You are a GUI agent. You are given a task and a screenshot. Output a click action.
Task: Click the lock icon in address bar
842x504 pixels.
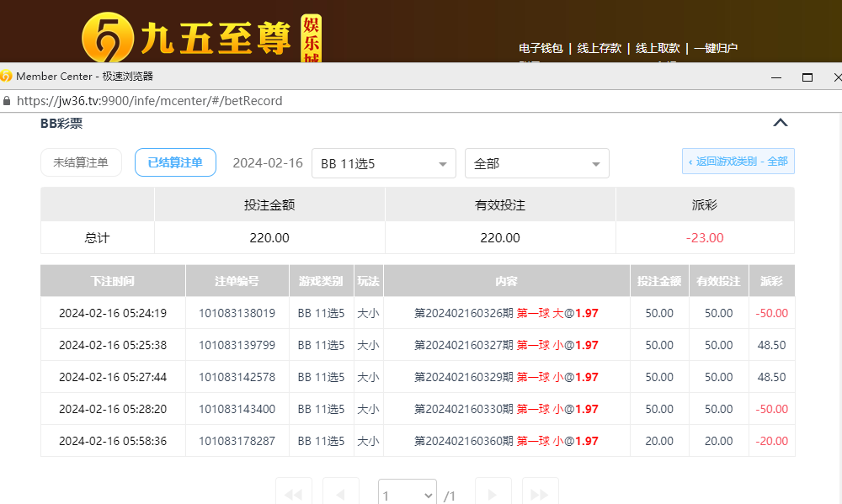pyautogui.click(x=7, y=101)
